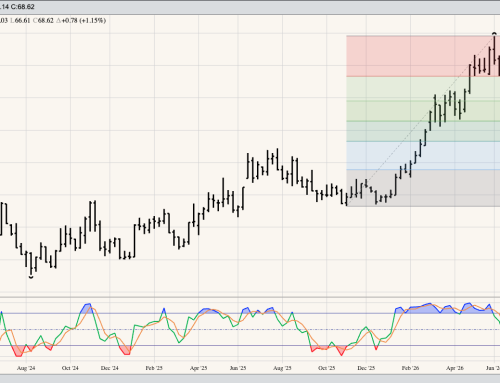Click the Oct '25 date axis label

click(326, 368)
